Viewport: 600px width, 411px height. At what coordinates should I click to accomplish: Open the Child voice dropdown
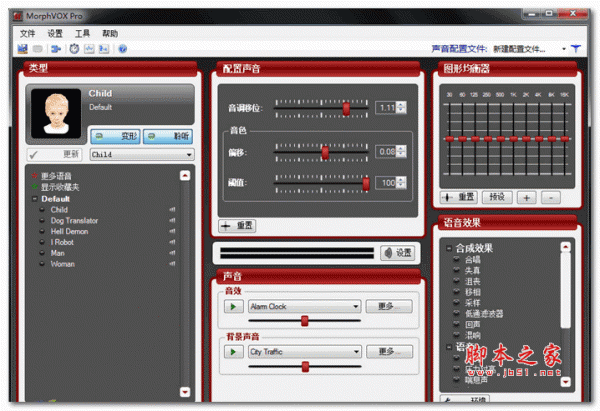pos(142,155)
